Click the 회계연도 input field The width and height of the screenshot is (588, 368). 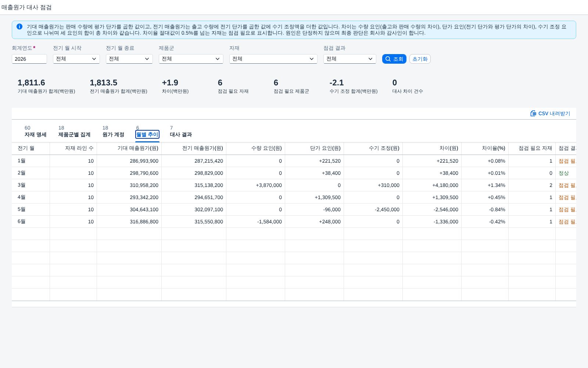pyautogui.click(x=29, y=59)
